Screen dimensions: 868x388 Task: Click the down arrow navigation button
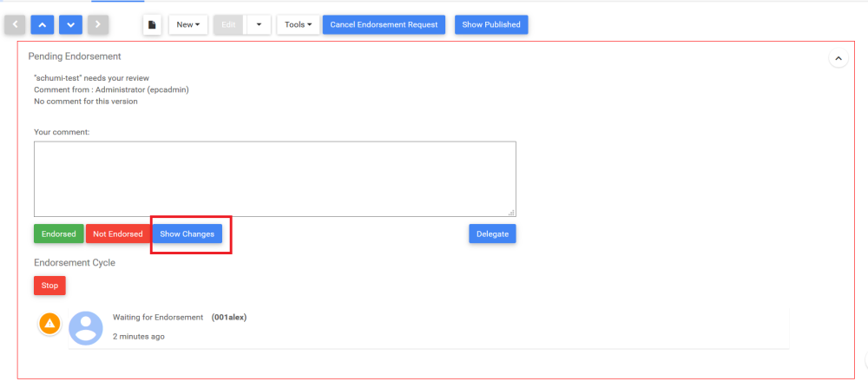point(70,24)
